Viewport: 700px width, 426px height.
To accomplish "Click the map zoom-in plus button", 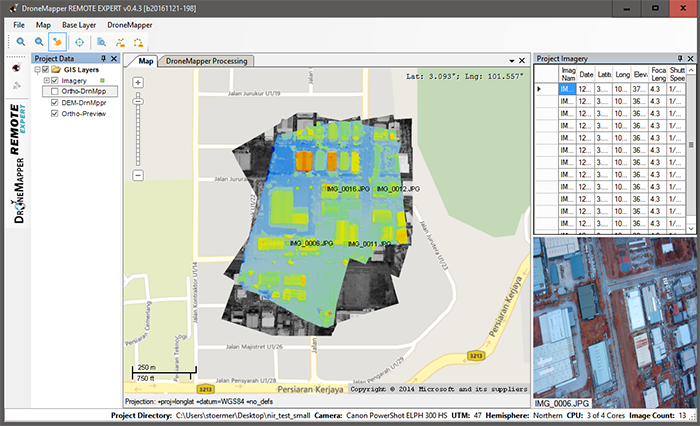I will click(139, 81).
